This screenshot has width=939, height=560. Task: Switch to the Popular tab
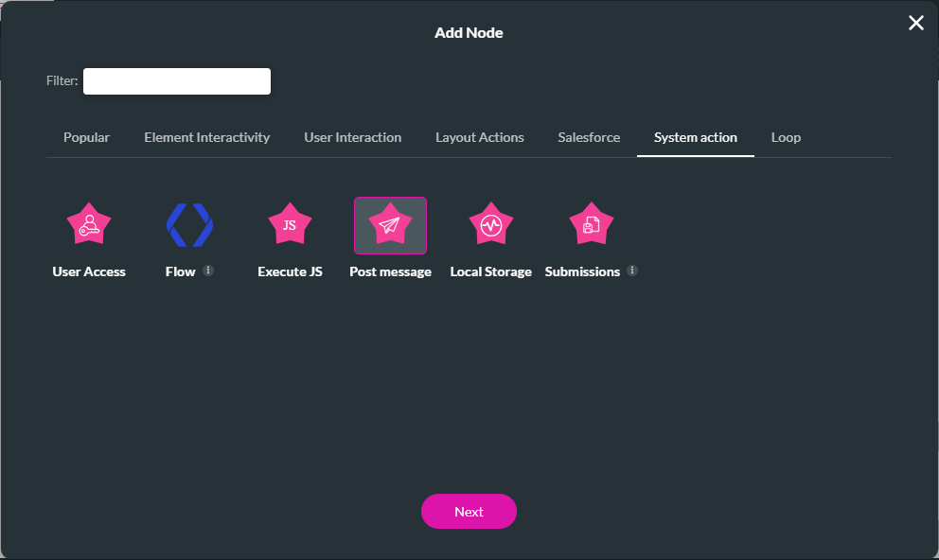[x=86, y=137]
